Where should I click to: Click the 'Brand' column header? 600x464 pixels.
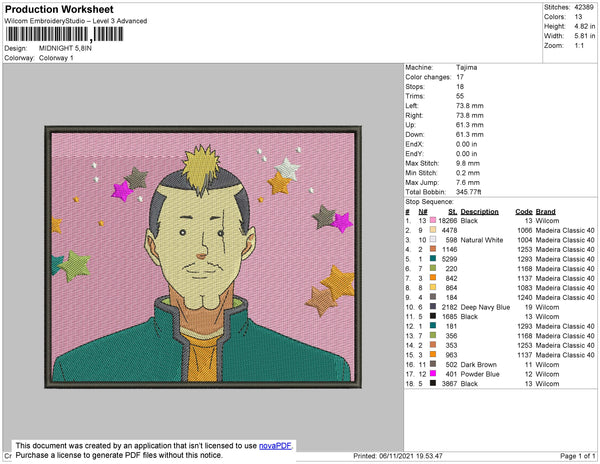(x=545, y=212)
